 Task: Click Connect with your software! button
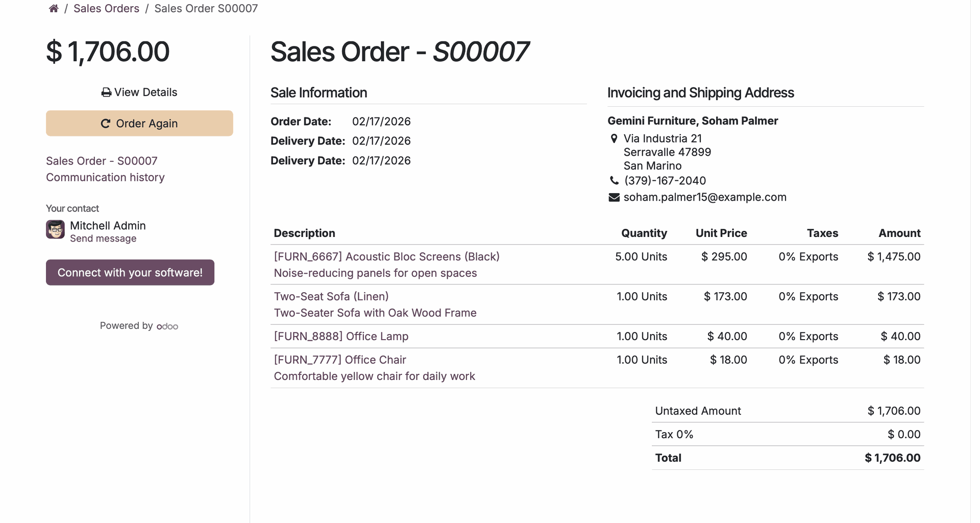point(130,273)
